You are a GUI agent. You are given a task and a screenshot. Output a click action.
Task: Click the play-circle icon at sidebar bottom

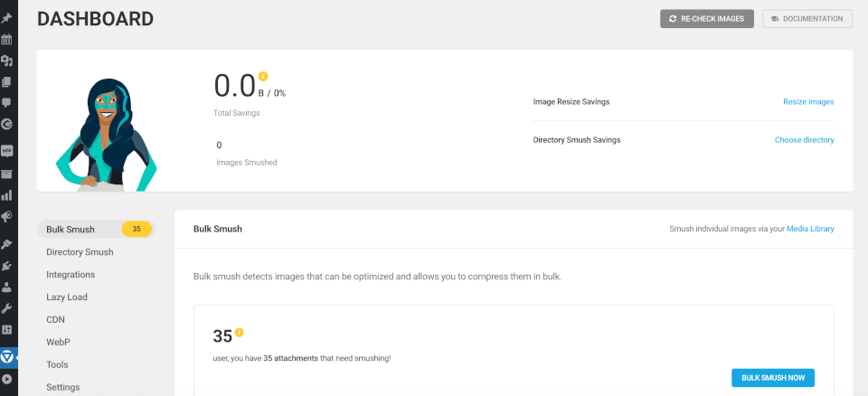pyautogui.click(x=6, y=380)
